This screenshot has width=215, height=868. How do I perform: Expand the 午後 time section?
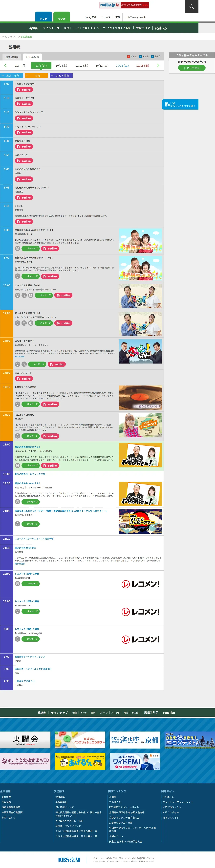tap(36, 76)
